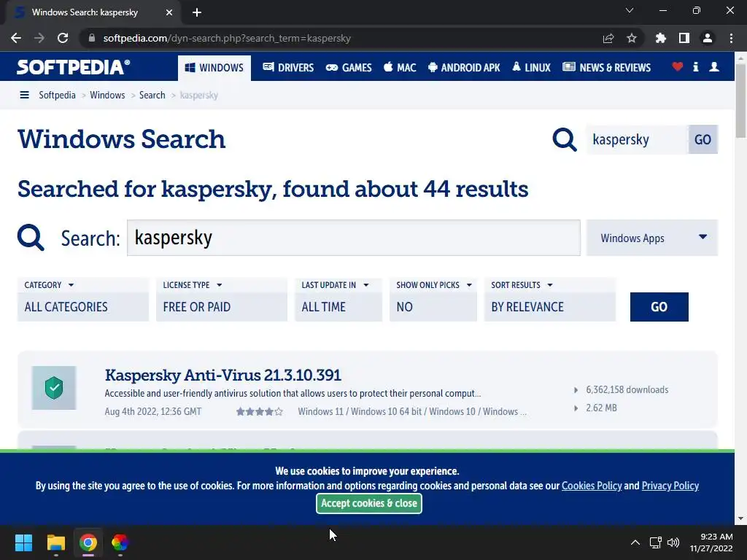Click the top-right kaspersky search field
The width and height of the screenshot is (747, 560).
tap(638, 139)
